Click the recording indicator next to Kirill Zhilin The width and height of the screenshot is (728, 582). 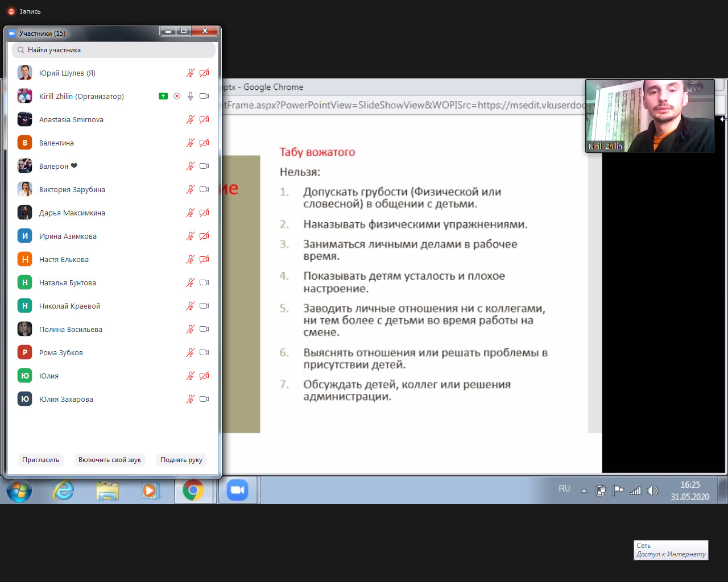(177, 96)
